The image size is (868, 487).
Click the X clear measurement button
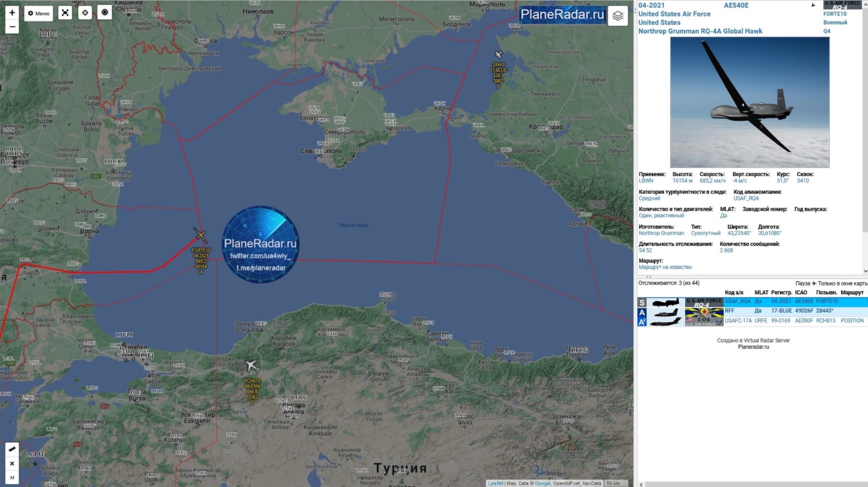click(x=12, y=463)
